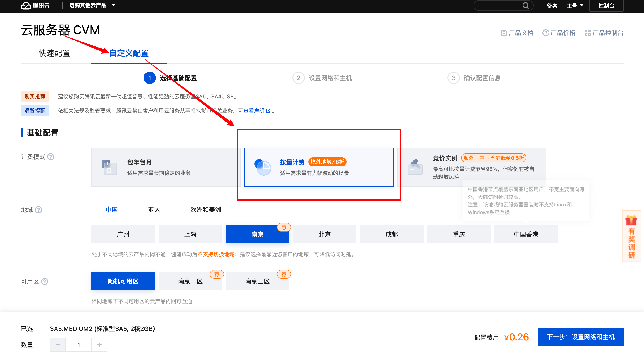Click the quantity number input field
The image size is (644, 359).
(78, 345)
